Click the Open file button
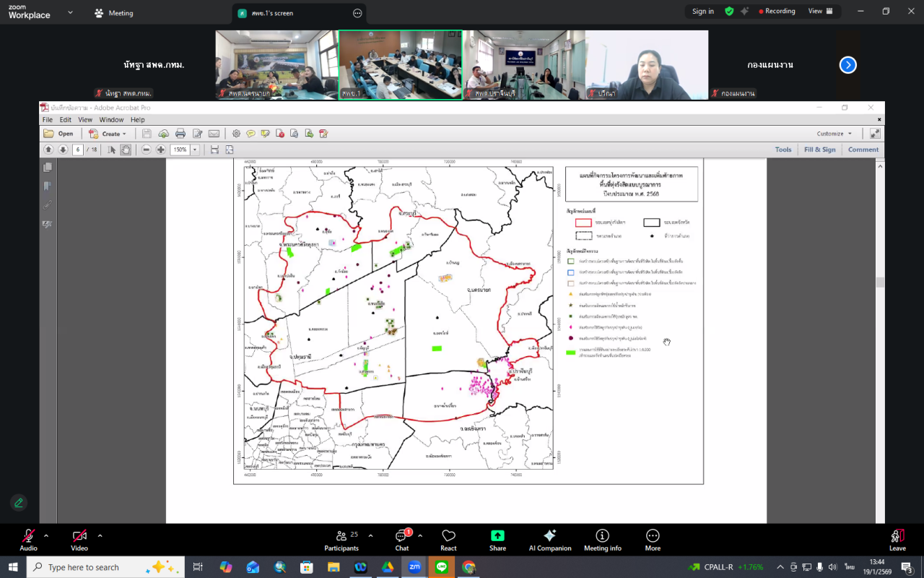This screenshot has height=578, width=924. tap(58, 134)
